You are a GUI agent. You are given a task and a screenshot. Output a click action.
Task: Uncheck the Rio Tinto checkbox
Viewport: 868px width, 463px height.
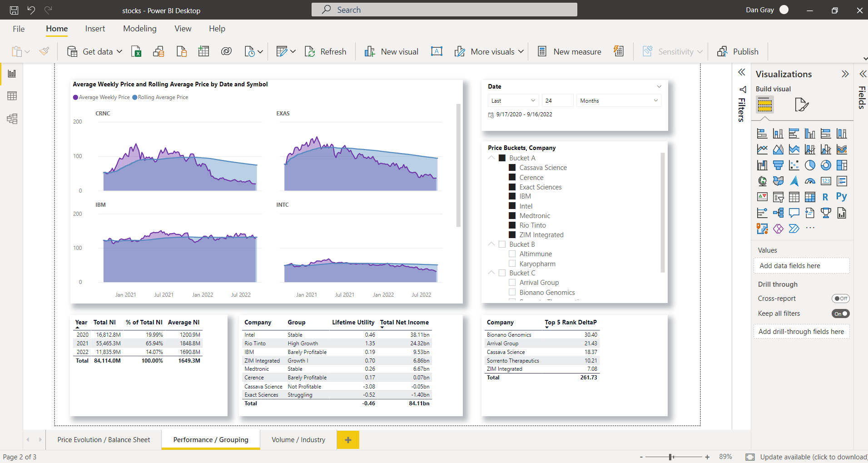click(x=512, y=225)
